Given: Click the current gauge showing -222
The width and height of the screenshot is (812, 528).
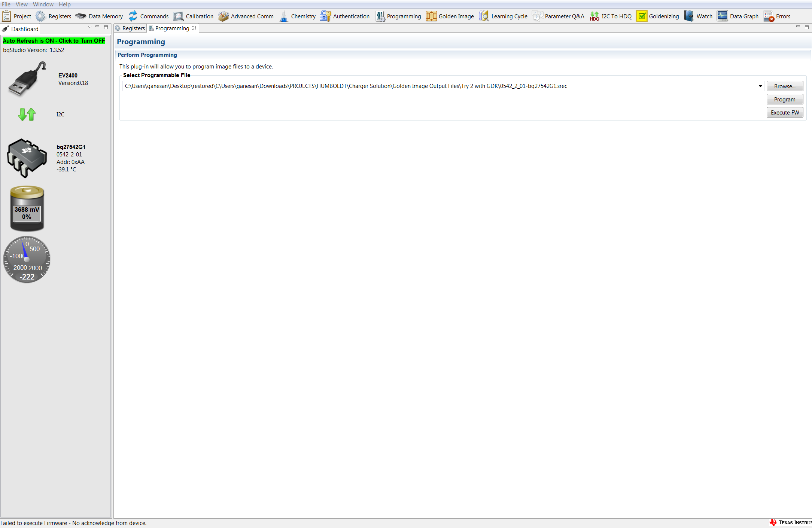Looking at the screenshot, I should point(27,259).
